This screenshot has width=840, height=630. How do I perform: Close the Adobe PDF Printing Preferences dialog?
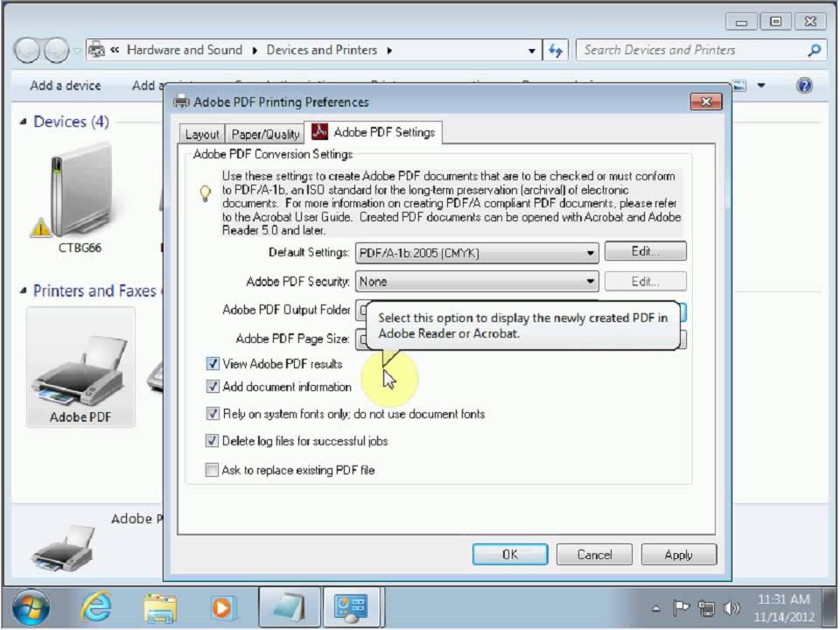706,101
